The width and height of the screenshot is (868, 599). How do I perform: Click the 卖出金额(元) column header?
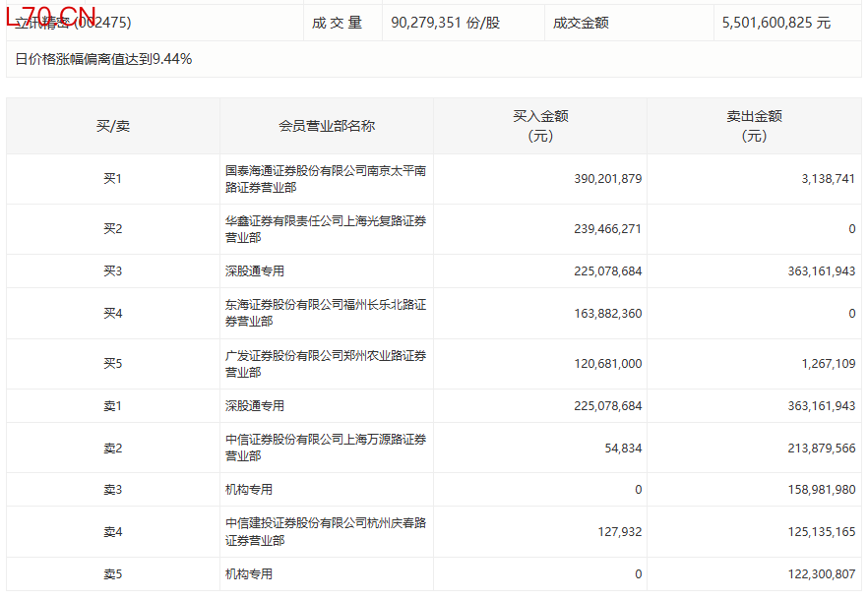click(x=754, y=126)
